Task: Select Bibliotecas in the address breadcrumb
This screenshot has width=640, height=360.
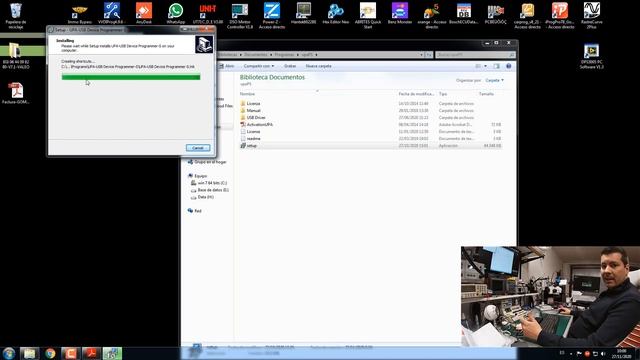Action: (x=228, y=55)
